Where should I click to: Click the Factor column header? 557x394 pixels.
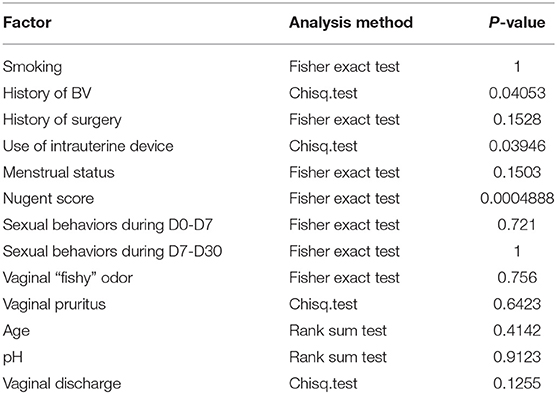27,23
